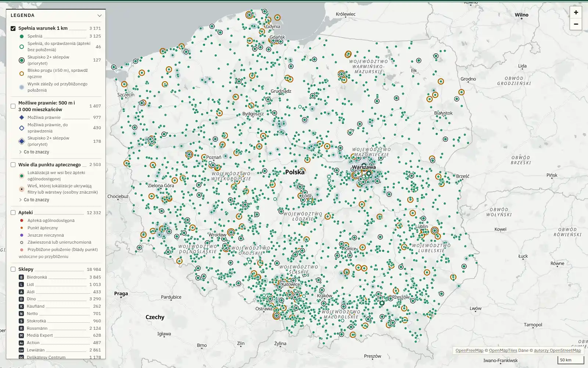
Task: Click the 50 km scale bar
Action: [571, 360]
